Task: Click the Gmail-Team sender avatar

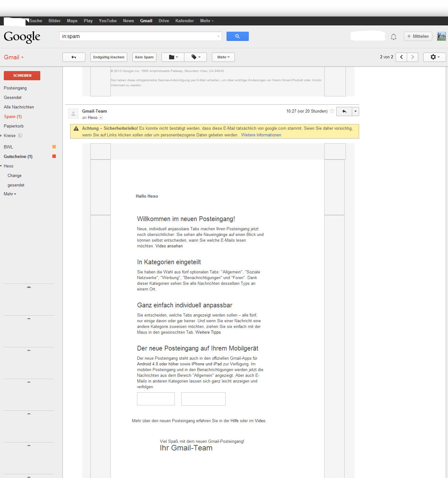Action: click(73, 114)
